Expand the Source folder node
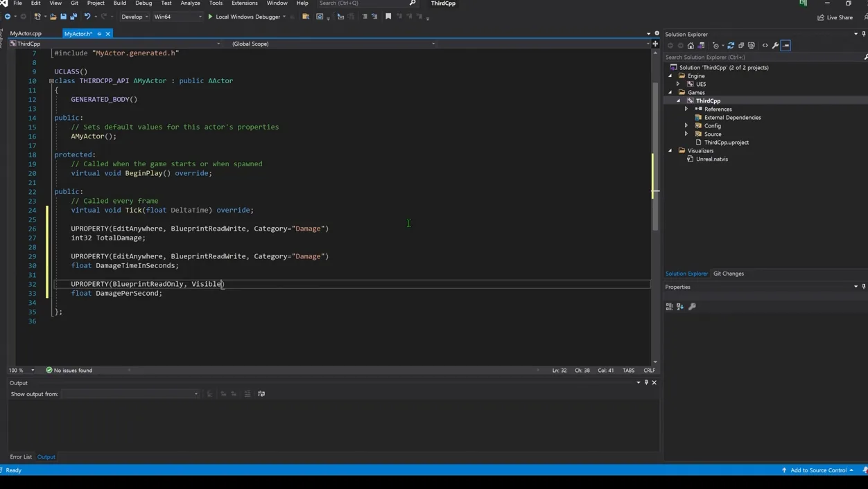 pyautogui.click(x=687, y=134)
